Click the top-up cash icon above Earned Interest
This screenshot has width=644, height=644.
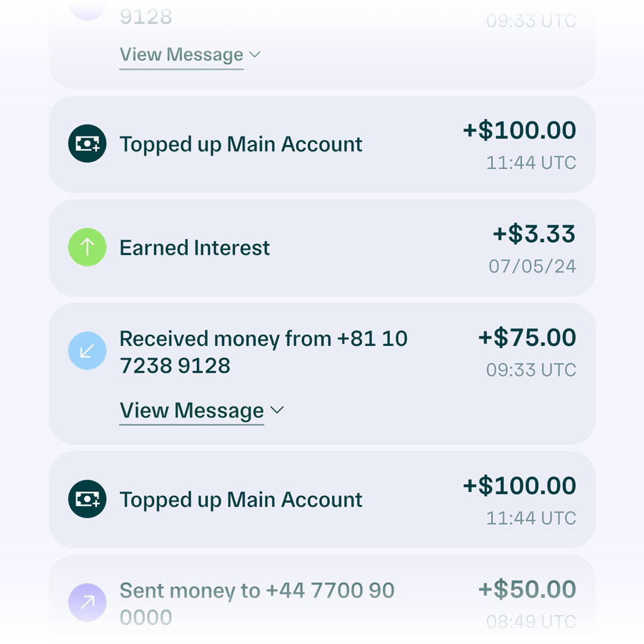(x=87, y=144)
